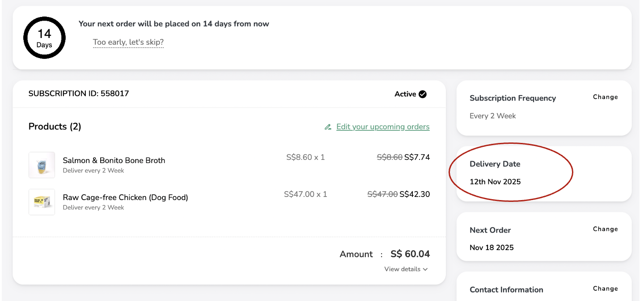Click the chevron next to View details
This screenshot has width=644, height=301.
click(425, 269)
